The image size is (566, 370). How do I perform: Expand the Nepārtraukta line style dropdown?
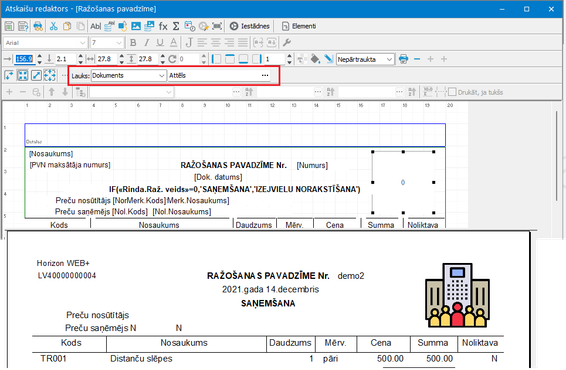(x=389, y=59)
